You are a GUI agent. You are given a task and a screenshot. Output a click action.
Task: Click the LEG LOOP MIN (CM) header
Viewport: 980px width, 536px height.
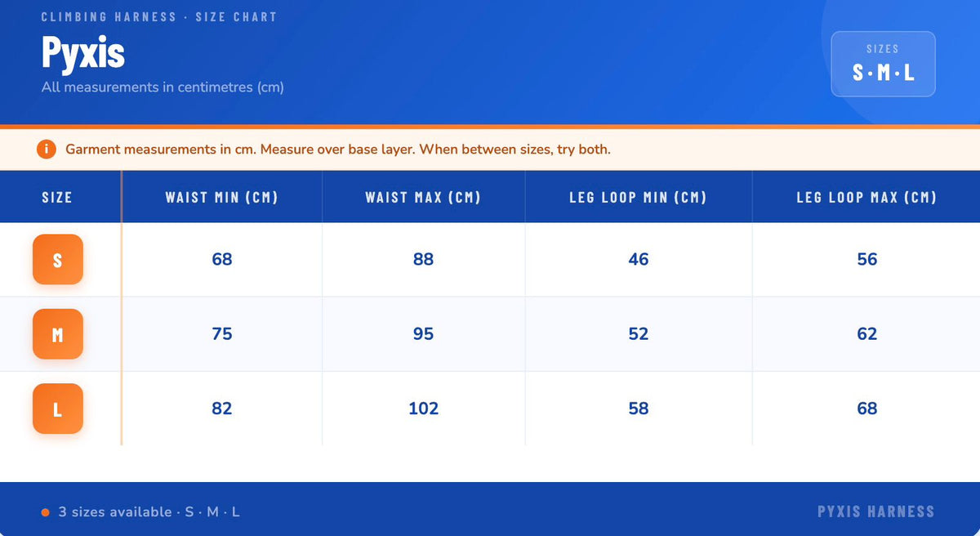point(638,197)
